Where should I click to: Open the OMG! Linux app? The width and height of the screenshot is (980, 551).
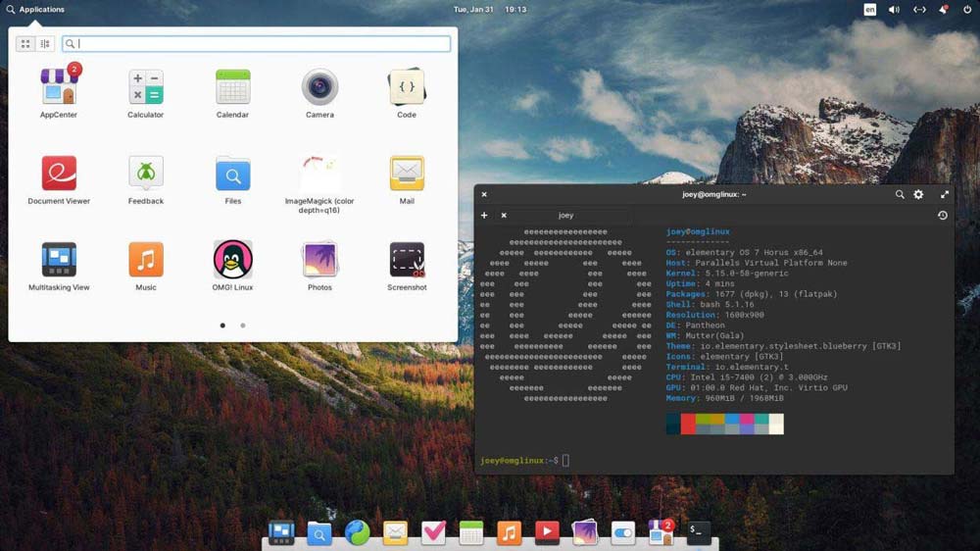pos(232,265)
